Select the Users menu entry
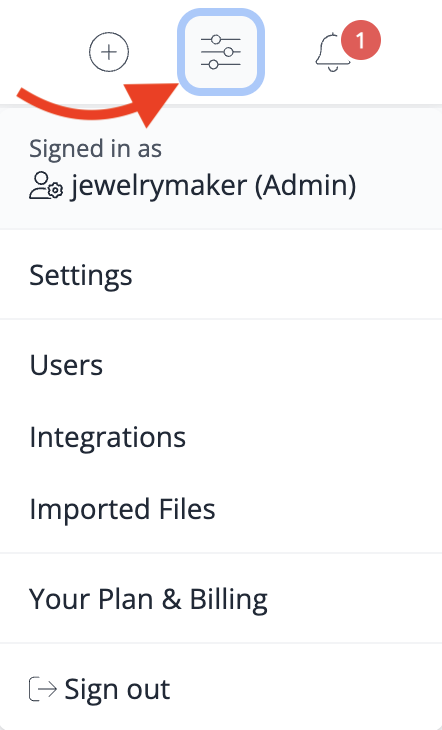This screenshot has height=730, width=442. point(221,365)
